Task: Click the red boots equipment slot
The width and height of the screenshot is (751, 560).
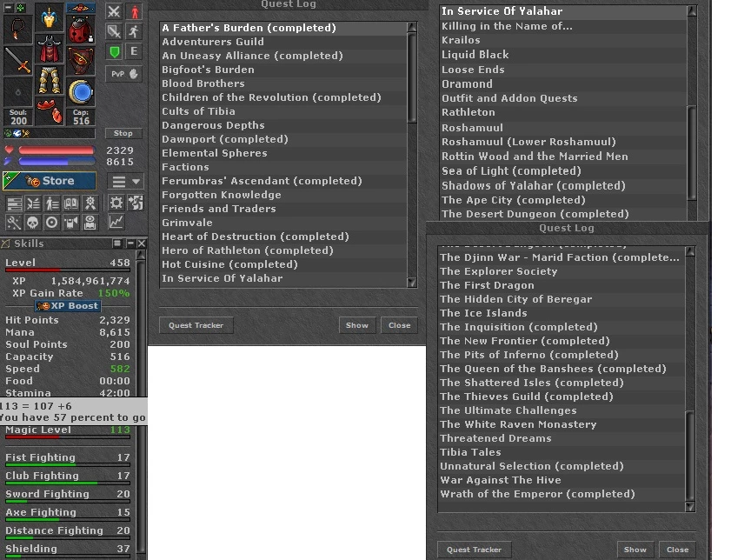Action: (49, 110)
